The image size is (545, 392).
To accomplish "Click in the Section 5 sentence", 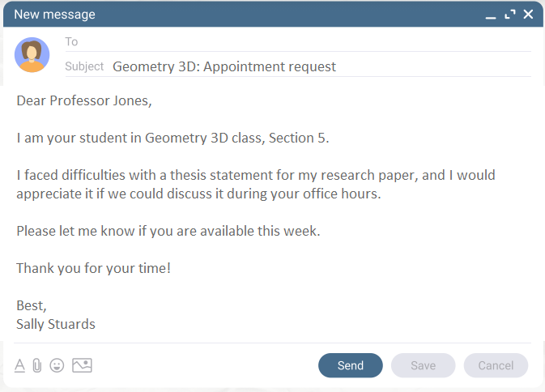I will click(x=172, y=138).
